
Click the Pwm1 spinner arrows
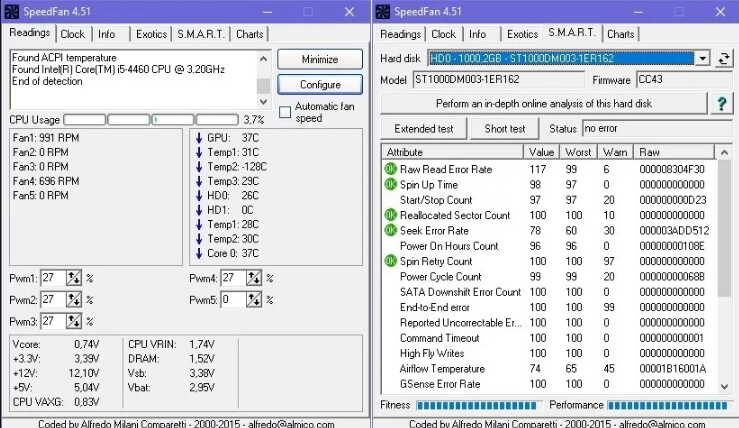[74, 278]
